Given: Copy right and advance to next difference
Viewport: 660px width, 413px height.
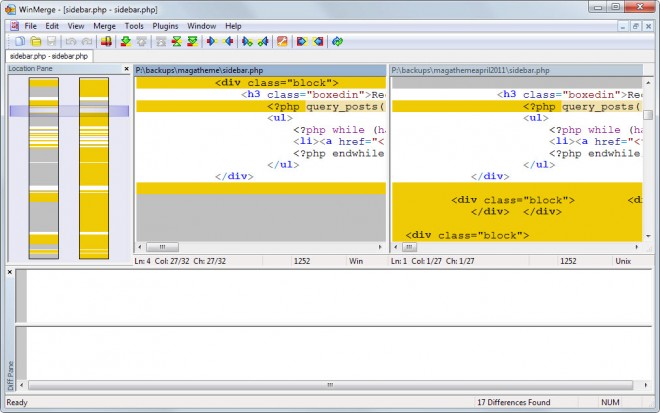Looking at the screenshot, I should click(x=246, y=41).
